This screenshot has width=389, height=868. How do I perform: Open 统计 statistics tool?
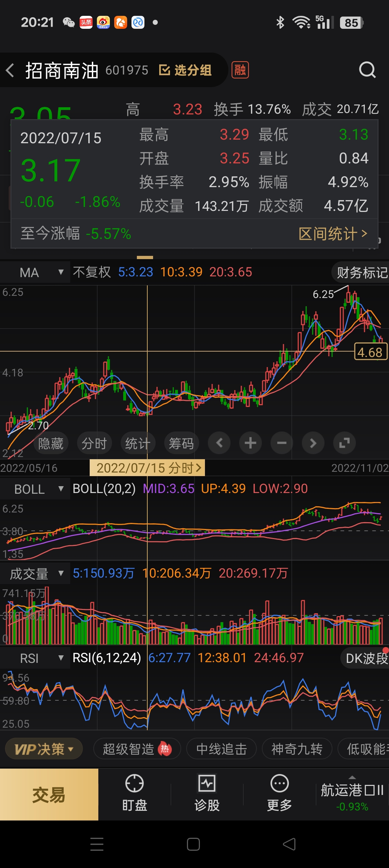pyautogui.click(x=138, y=443)
